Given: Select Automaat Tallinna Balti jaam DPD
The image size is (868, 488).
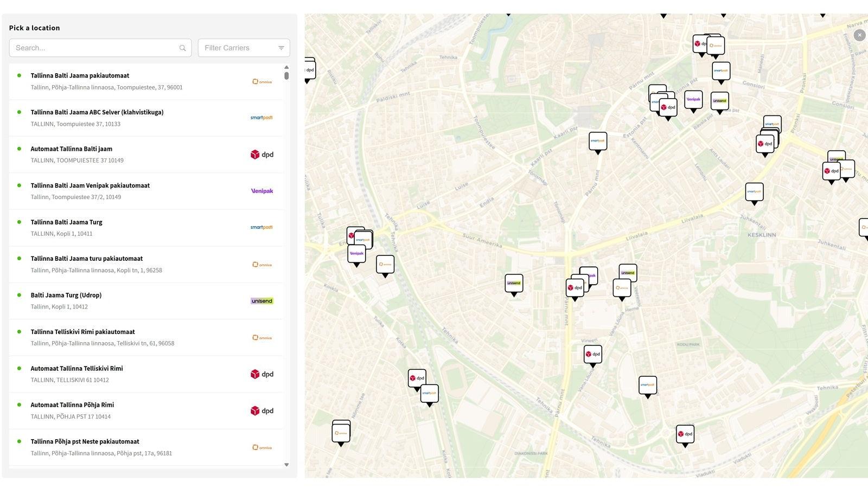Looking at the screenshot, I should (x=71, y=149).
